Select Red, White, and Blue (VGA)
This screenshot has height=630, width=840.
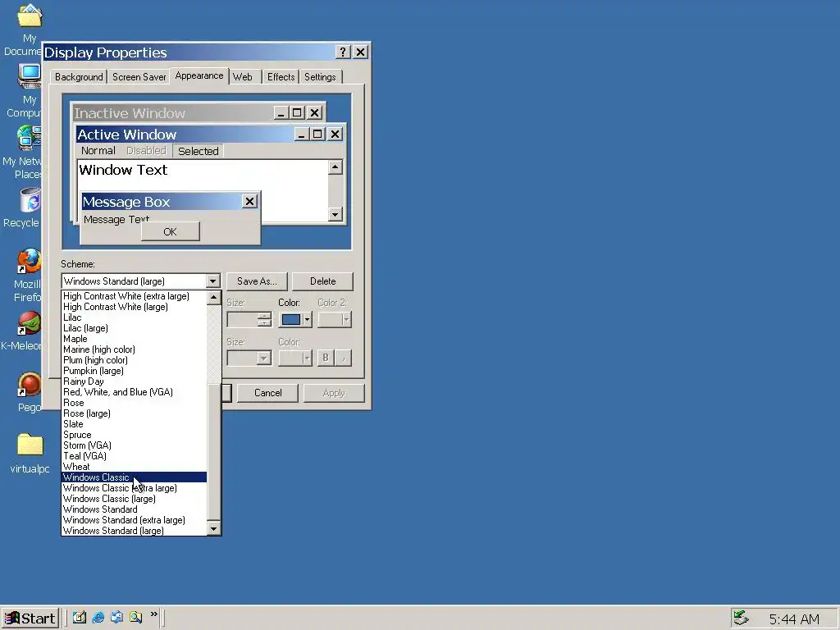tap(134, 392)
